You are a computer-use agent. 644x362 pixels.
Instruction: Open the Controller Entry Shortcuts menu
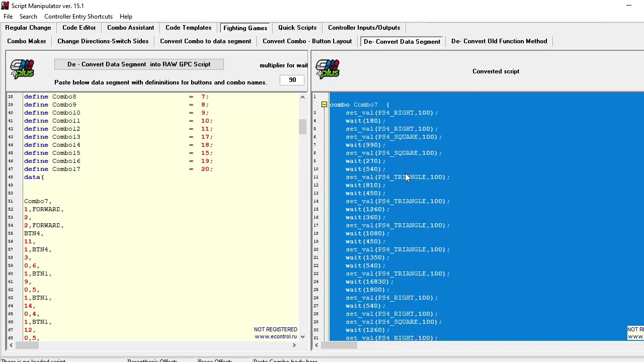tap(78, 17)
